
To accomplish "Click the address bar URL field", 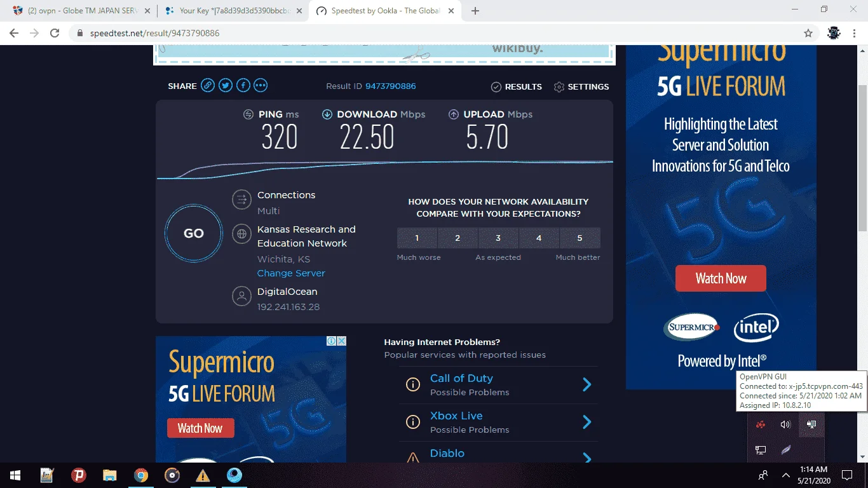I will (x=445, y=33).
